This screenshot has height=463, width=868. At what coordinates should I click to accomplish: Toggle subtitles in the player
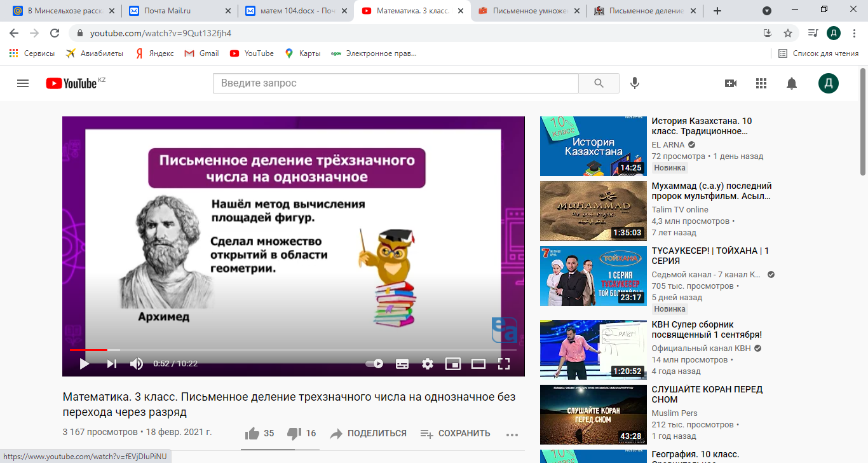coord(402,364)
